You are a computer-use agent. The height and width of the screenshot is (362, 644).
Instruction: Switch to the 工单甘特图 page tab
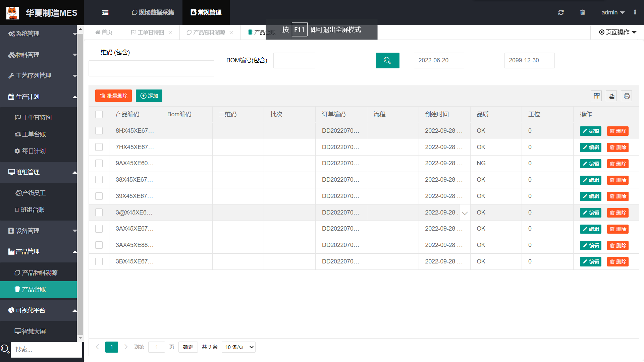148,32
